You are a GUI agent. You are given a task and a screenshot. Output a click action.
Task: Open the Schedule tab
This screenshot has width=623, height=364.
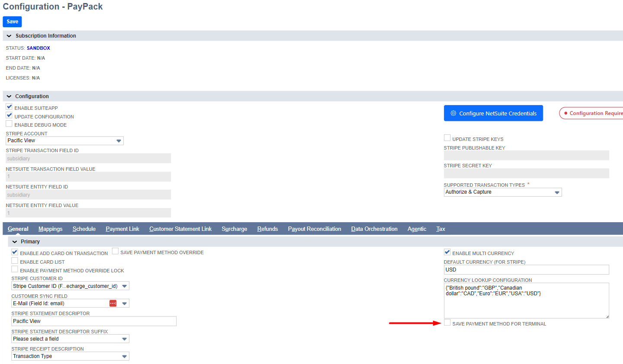point(84,229)
